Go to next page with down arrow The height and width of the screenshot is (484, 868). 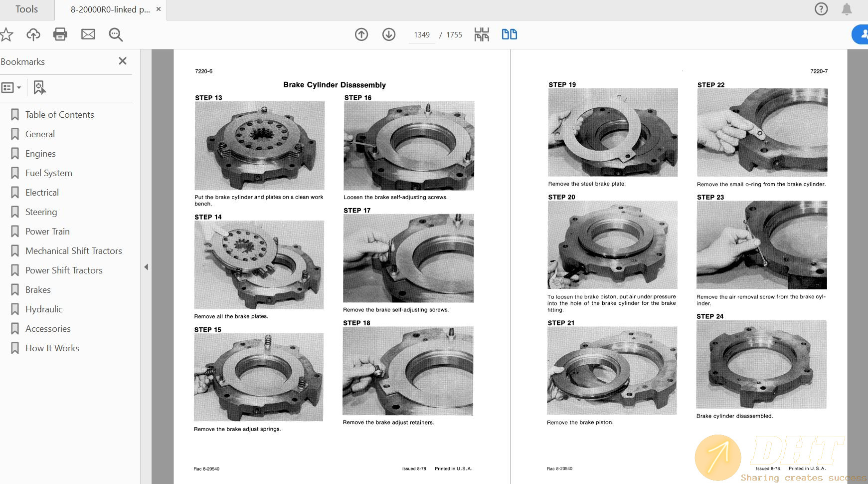[x=389, y=34]
